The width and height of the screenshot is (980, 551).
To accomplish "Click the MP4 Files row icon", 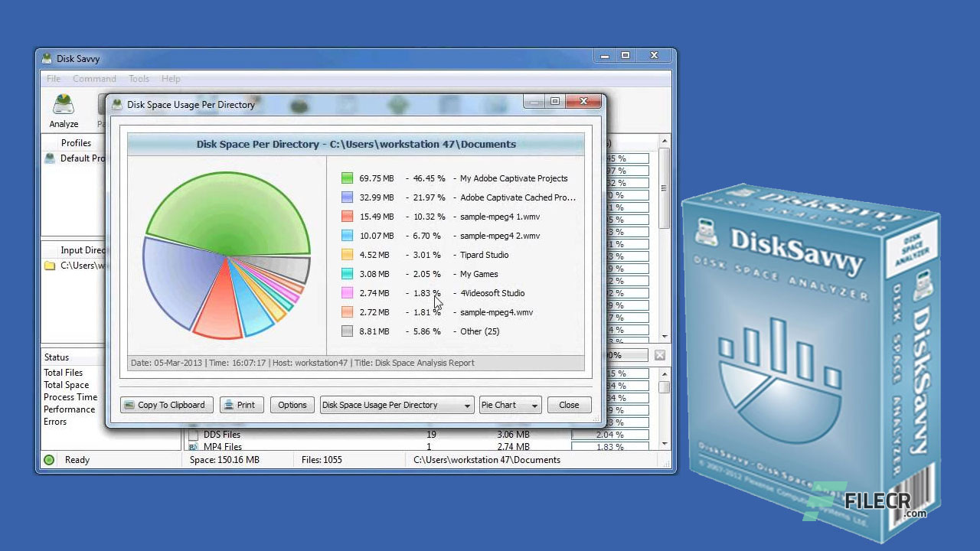I will [193, 447].
